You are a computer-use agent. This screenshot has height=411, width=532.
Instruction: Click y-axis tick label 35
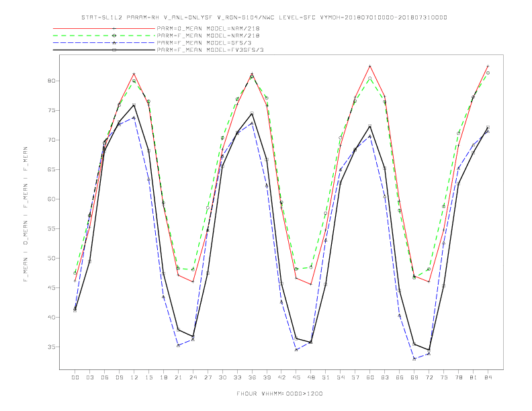click(51, 347)
